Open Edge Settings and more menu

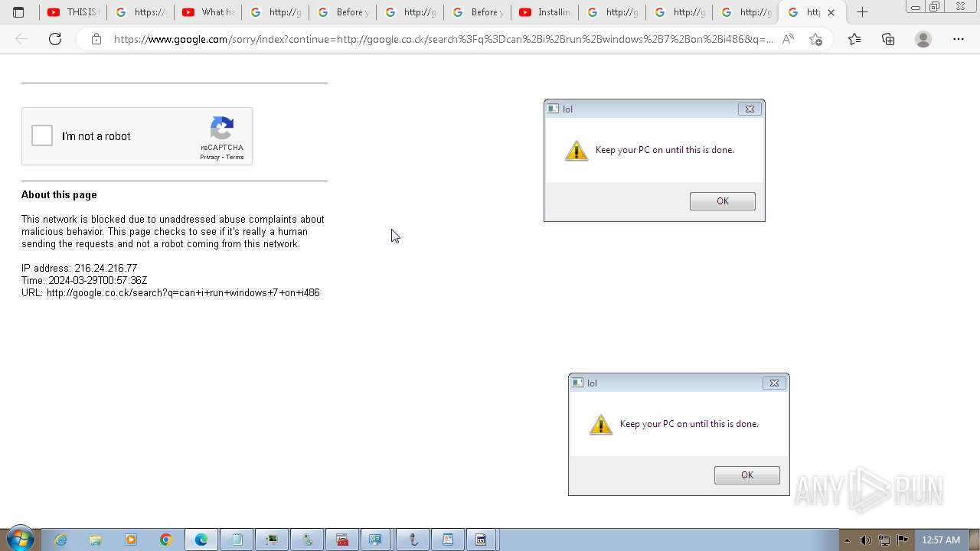click(959, 39)
